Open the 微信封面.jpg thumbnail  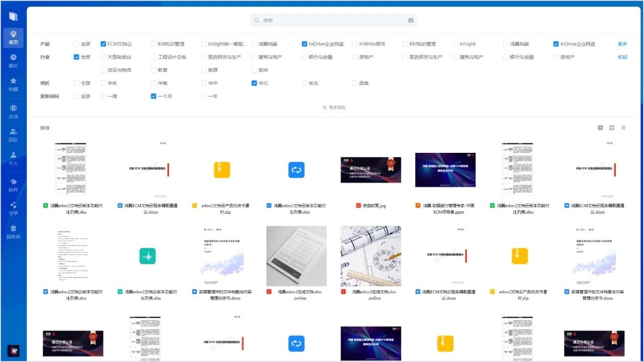coord(371,170)
